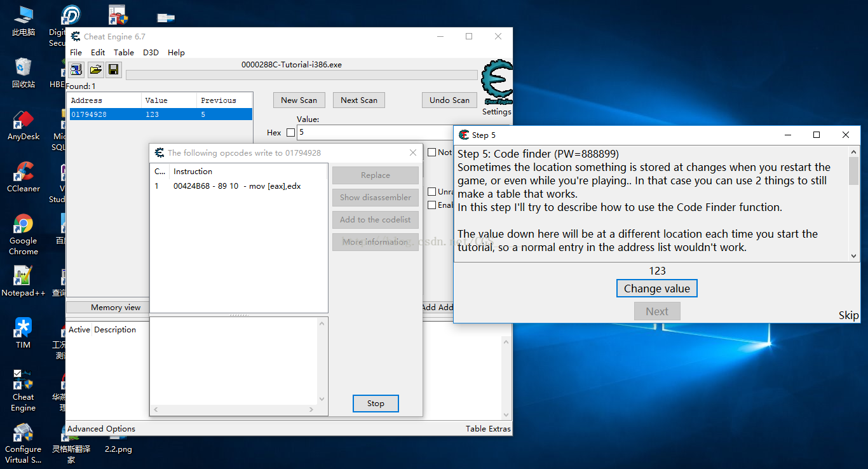The height and width of the screenshot is (469, 868).
Task: Open the Edit menu
Action: (x=98, y=53)
